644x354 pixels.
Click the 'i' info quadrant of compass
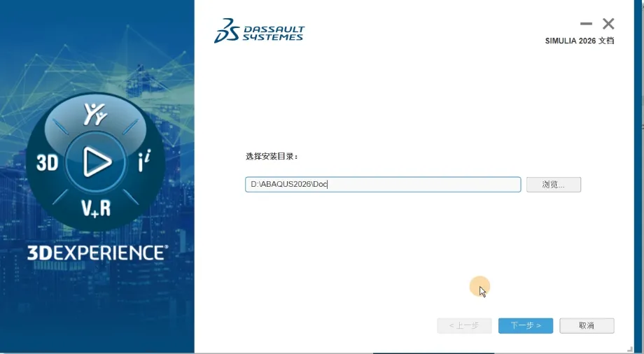click(144, 161)
